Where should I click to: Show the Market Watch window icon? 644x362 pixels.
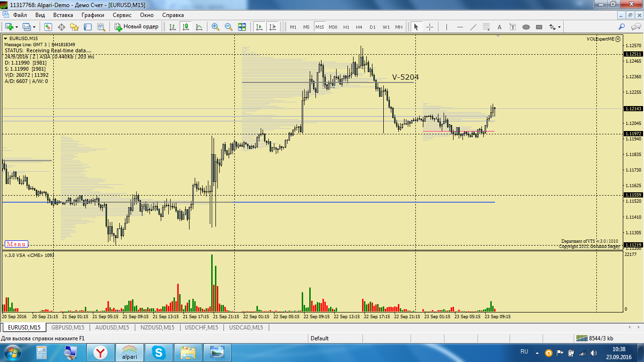(48, 27)
